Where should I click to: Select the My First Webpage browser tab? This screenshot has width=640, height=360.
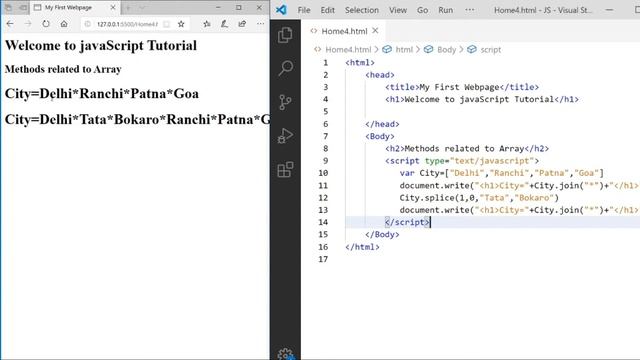[x=68, y=8]
